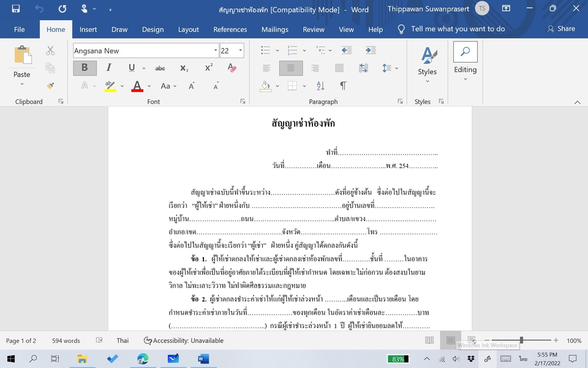Open the Editing search tools
Screen dimensions: 588x368
tap(465, 62)
